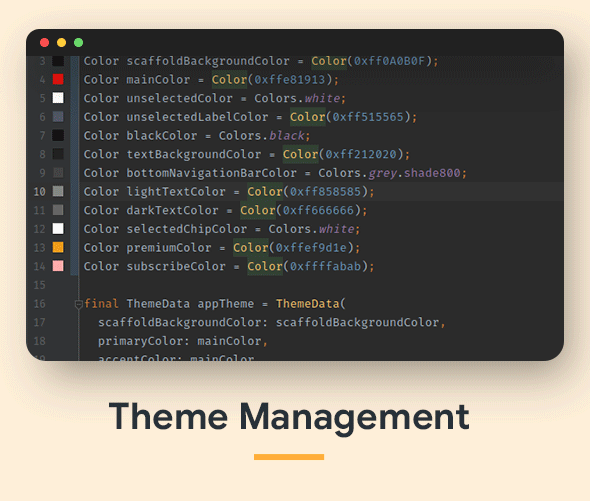
Task: Click the hex value 0xff666666
Action: point(318,210)
